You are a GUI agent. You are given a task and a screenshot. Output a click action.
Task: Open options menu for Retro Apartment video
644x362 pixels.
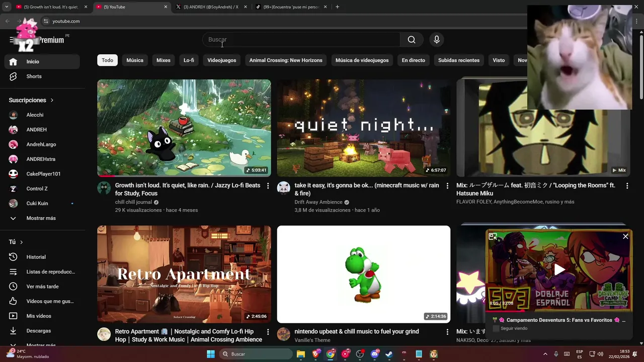[268, 332]
